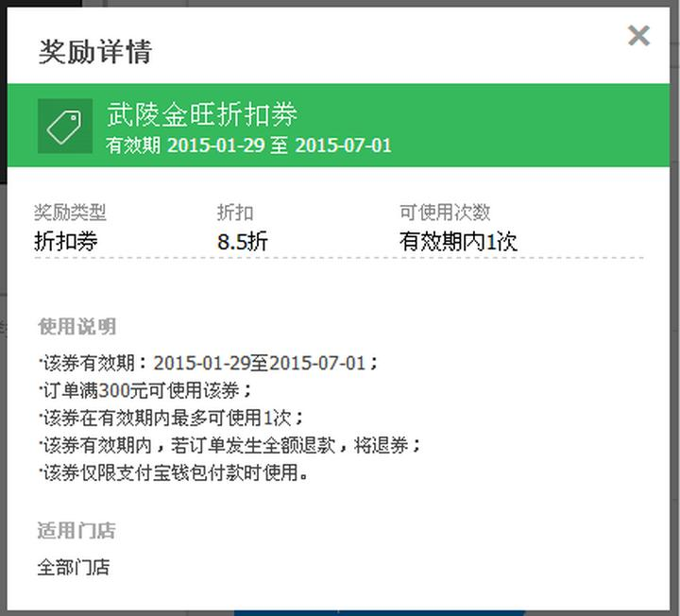Click the 可使用次数 label
Image resolution: width=680 pixels, height=616 pixels.
point(445,213)
